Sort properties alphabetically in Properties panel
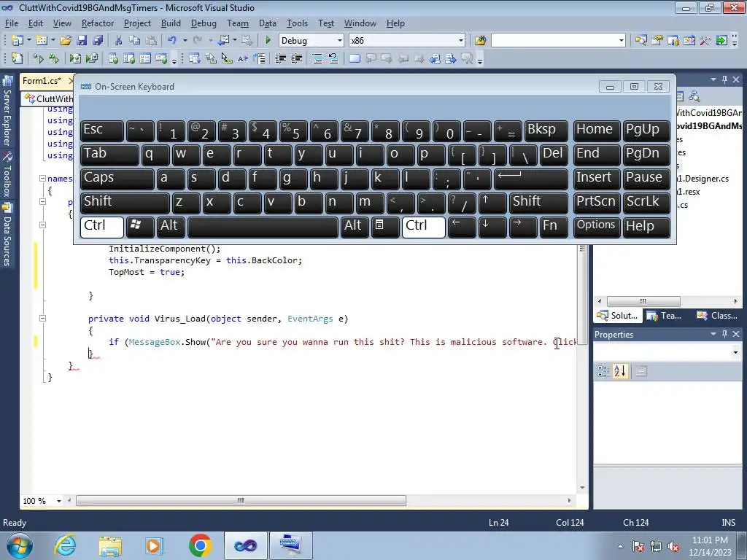This screenshot has height=560, width=747. tap(620, 371)
